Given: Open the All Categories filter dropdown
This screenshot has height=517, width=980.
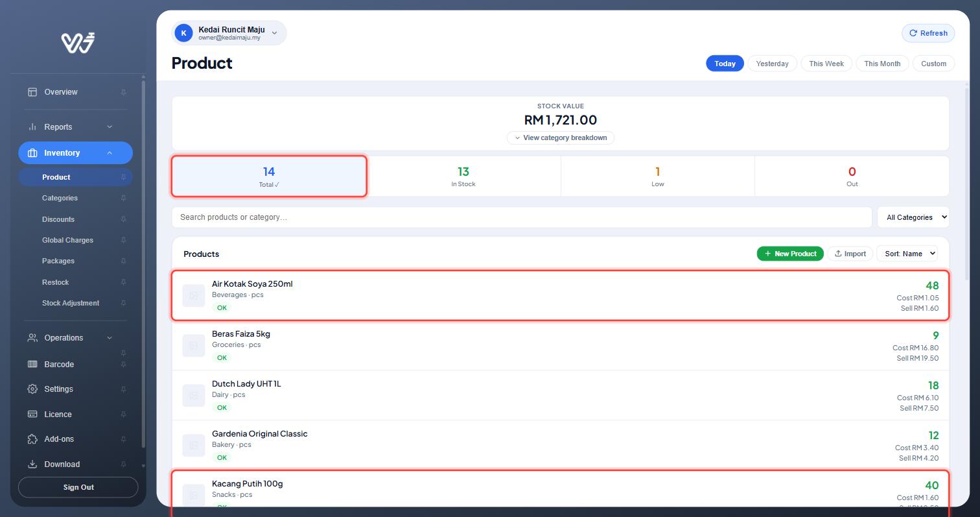Looking at the screenshot, I should click(x=913, y=217).
